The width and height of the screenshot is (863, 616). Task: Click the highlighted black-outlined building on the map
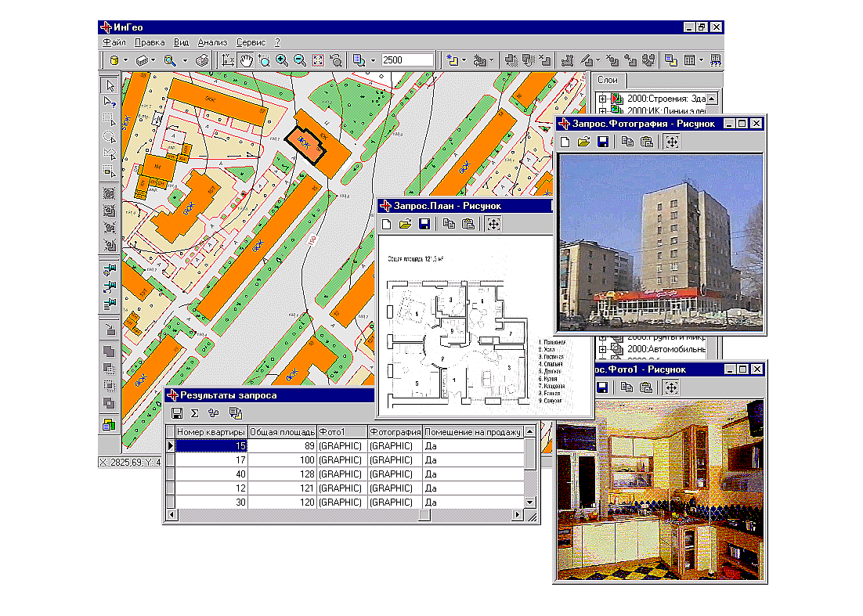point(306,146)
